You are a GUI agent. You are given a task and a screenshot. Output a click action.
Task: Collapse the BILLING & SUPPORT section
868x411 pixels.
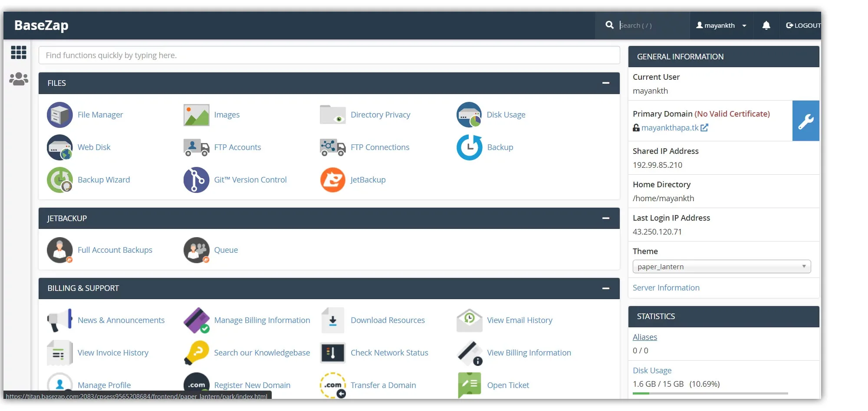click(606, 288)
